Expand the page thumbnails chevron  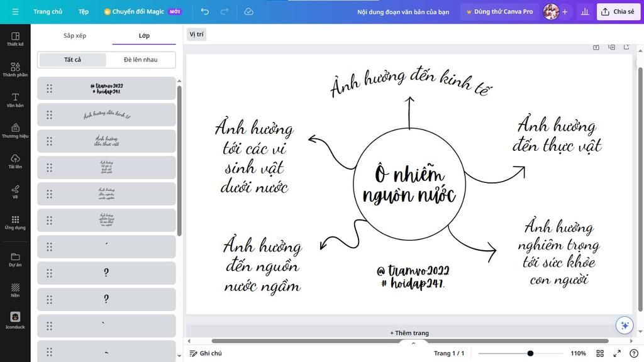[414, 343]
